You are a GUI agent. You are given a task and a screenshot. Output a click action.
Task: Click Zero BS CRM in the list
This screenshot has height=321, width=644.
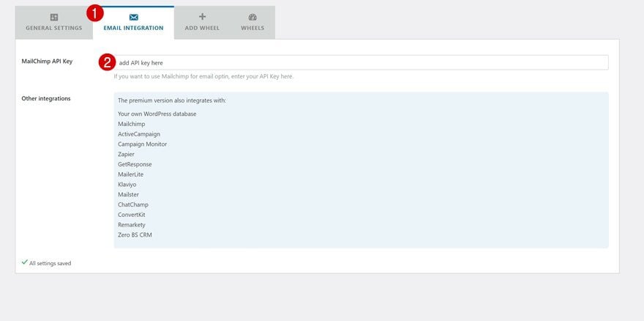[x=135, y=235]
